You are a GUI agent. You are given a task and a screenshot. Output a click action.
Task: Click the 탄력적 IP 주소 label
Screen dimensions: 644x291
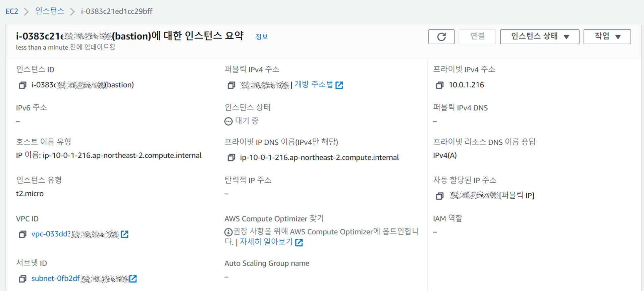click(x=248, y=180)
